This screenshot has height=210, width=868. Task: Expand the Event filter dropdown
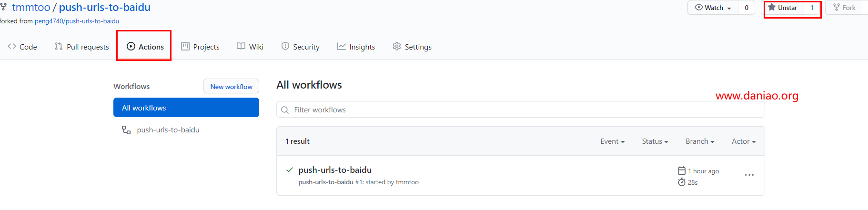point(613,141)
